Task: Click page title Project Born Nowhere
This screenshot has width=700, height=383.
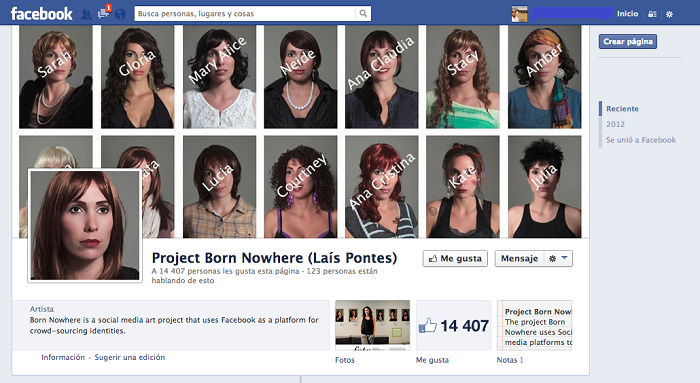Action: tap(274, 258)
